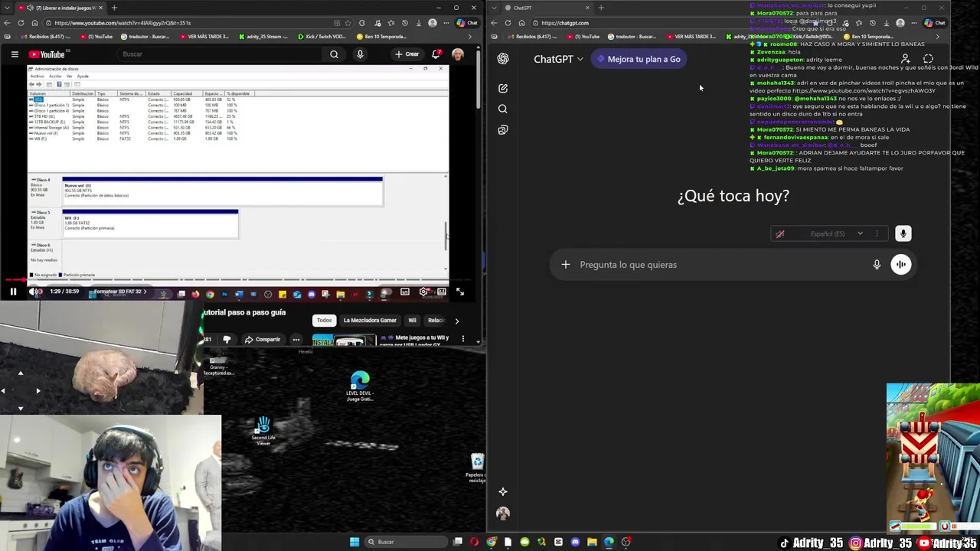Toggle YouTube subtitles button
This screenshot has height=551, width=980.
click(405, 292)
